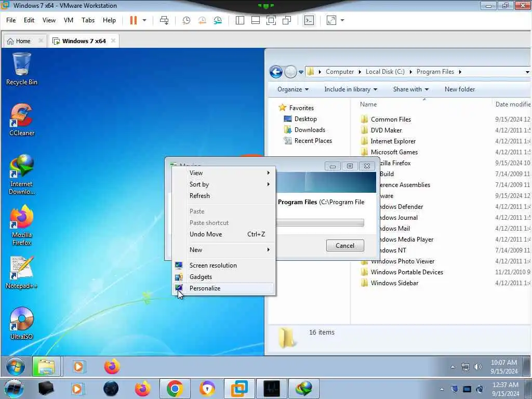Open the Share with dropdown
This screenshot has width=532, height=399.
point(410,89)
